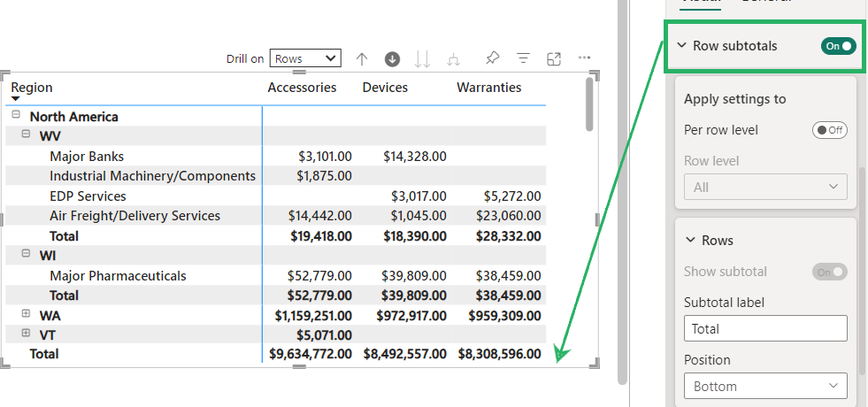Collapse the Rows section chevron

click(690, 241)
